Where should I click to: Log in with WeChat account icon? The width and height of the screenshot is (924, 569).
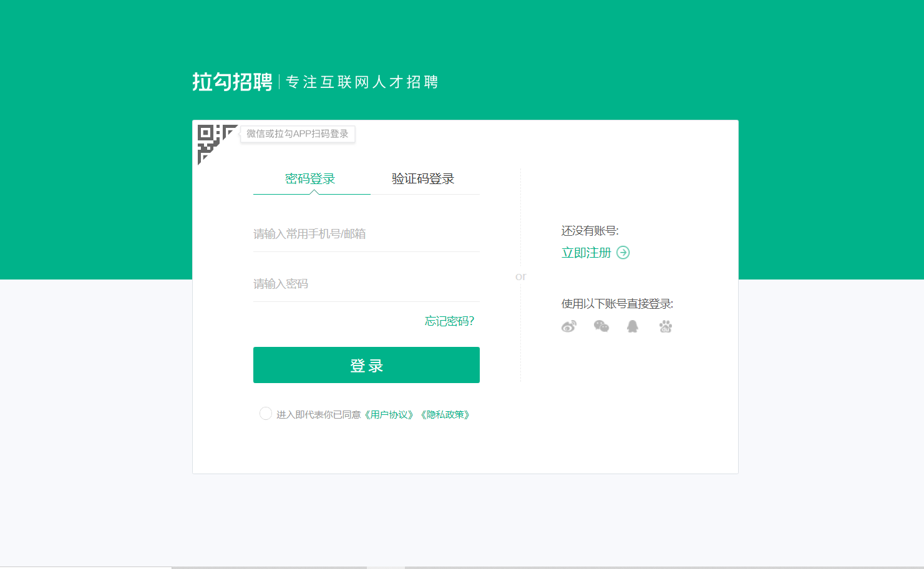coord(601,326)
